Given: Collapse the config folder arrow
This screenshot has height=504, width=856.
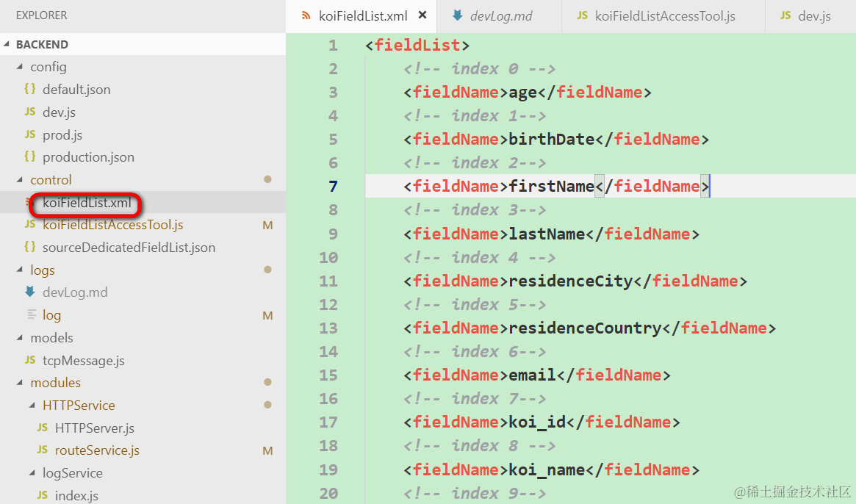Looking at the screenshot, I should (x=20, y=67).
